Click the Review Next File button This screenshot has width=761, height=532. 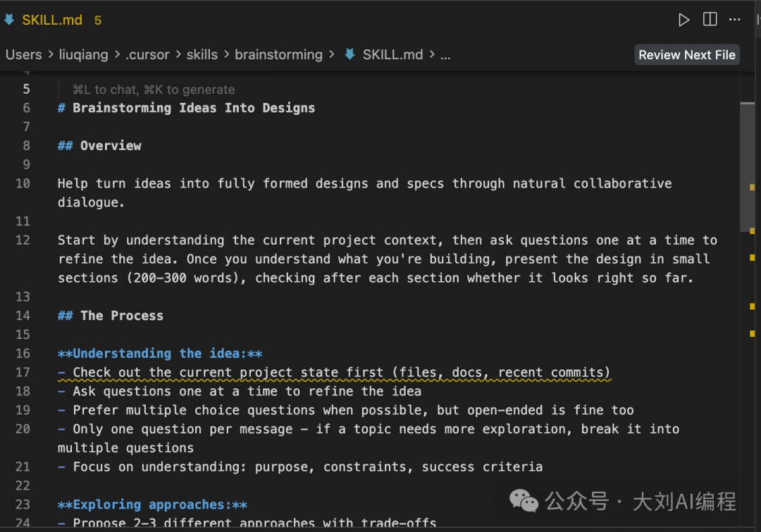coord(686,55)
